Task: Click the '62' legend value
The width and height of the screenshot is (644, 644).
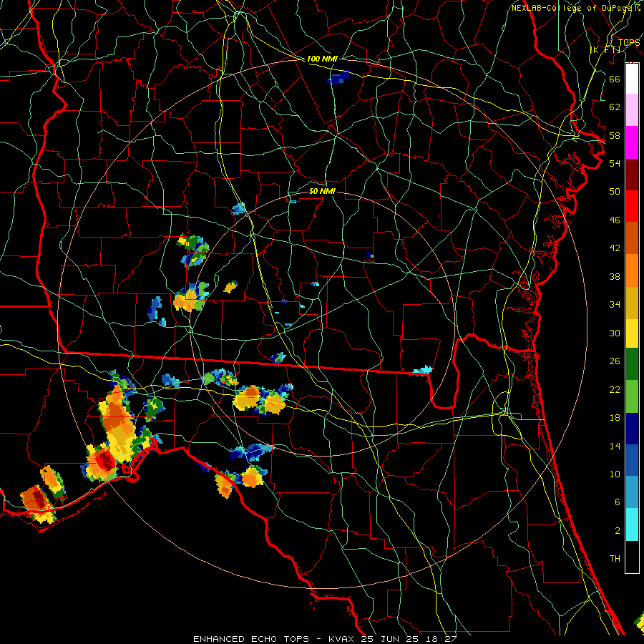Action: [615, 107]
